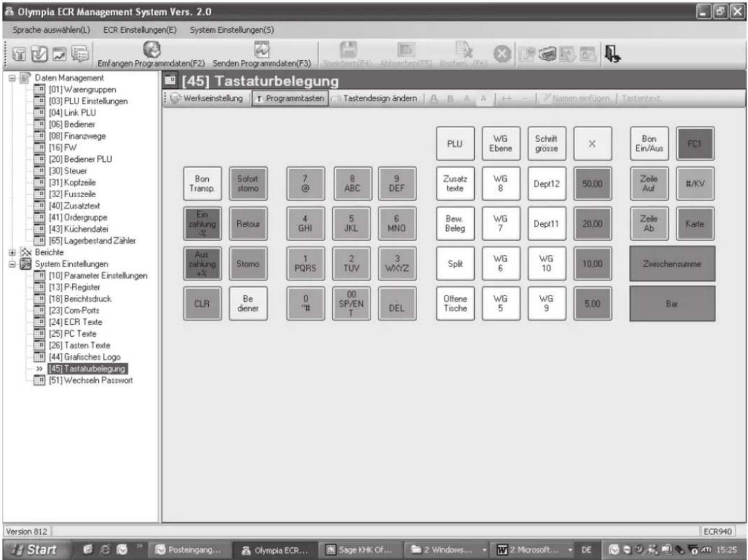The image size is (748, 560).
Task: Select the FC1 key
Action: coord(695,143)
